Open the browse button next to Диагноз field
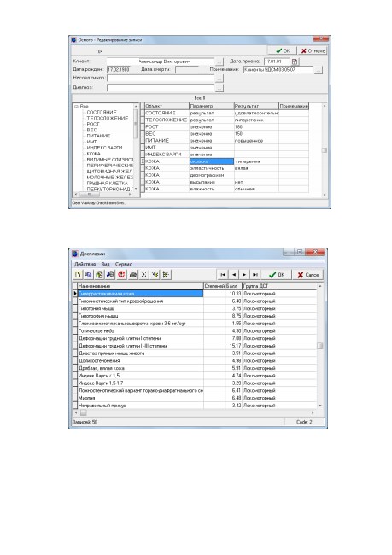 click(x=219, y=87)
